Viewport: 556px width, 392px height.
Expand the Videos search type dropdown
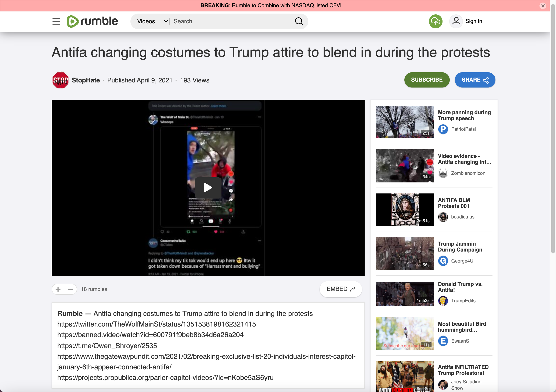point(152,21)
